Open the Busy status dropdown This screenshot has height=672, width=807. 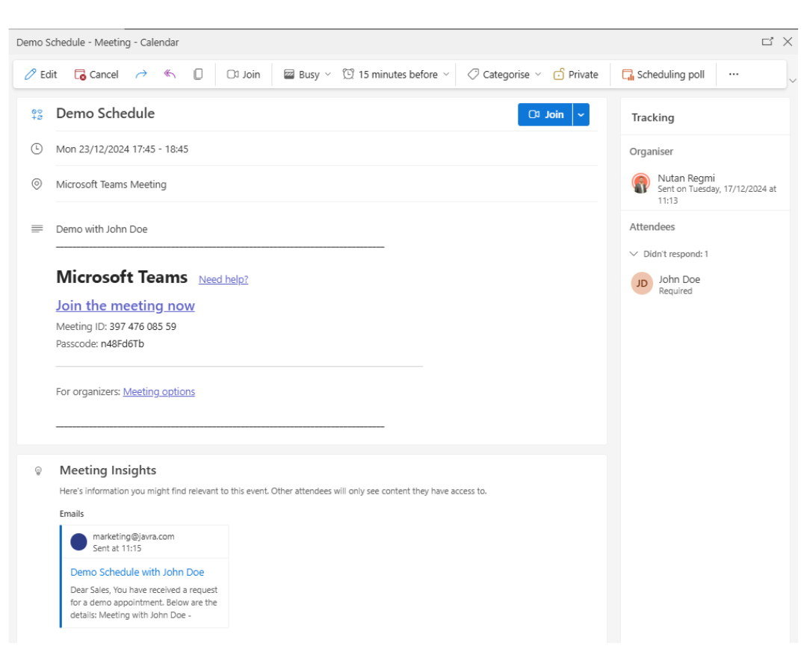[308, 75]
